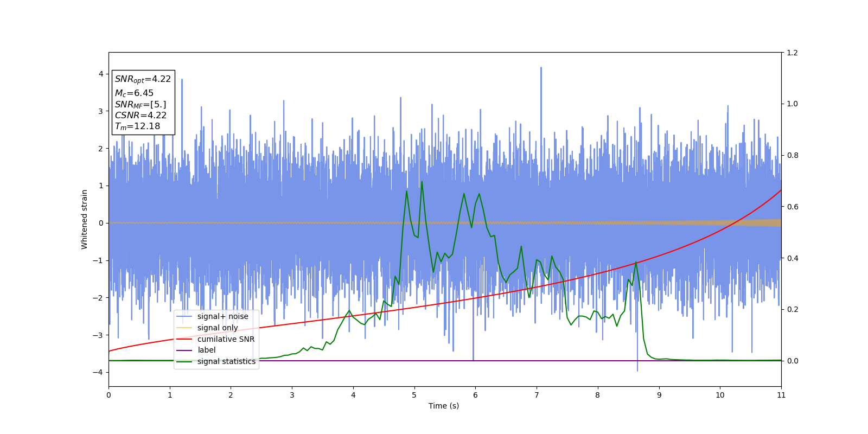Click left axis tick label −4
The image size is (868, 434).
(98, 372)
